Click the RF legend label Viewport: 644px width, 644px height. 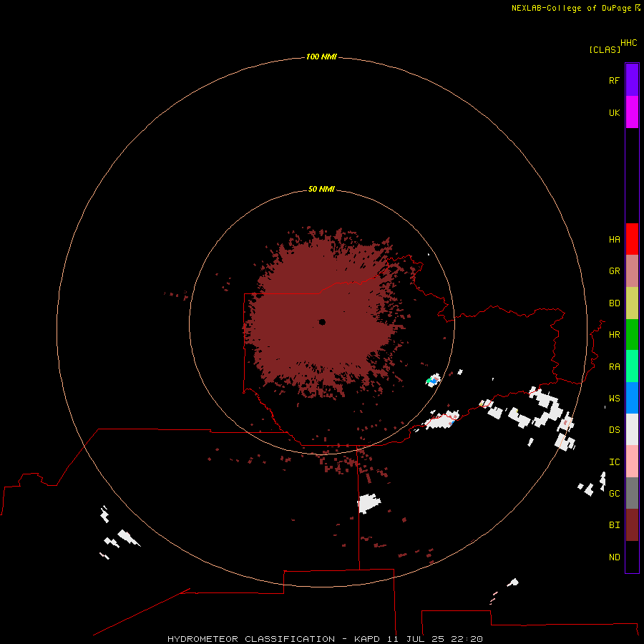pyautogui.click(x=614, y=80)
